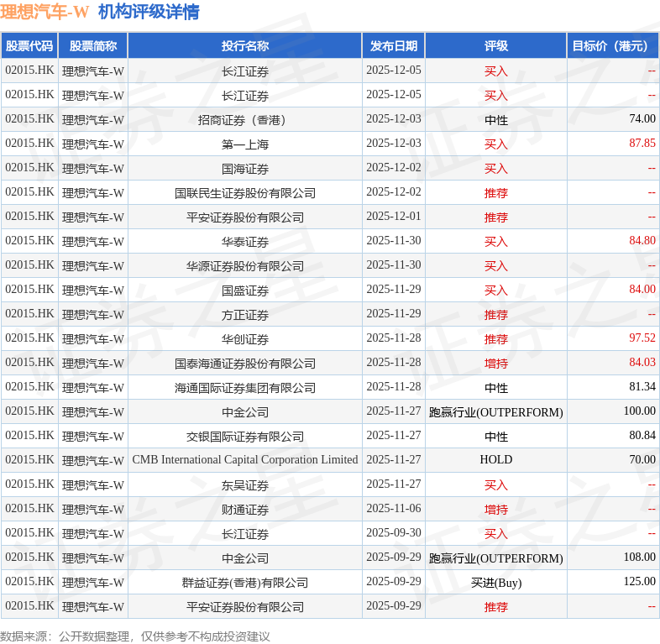Click 跑赢行业(OUTPERFORM) rating dated 2025-11-27
Image resolution: width=660 pixels, height=644 pixels.
(x=496, y=412)
